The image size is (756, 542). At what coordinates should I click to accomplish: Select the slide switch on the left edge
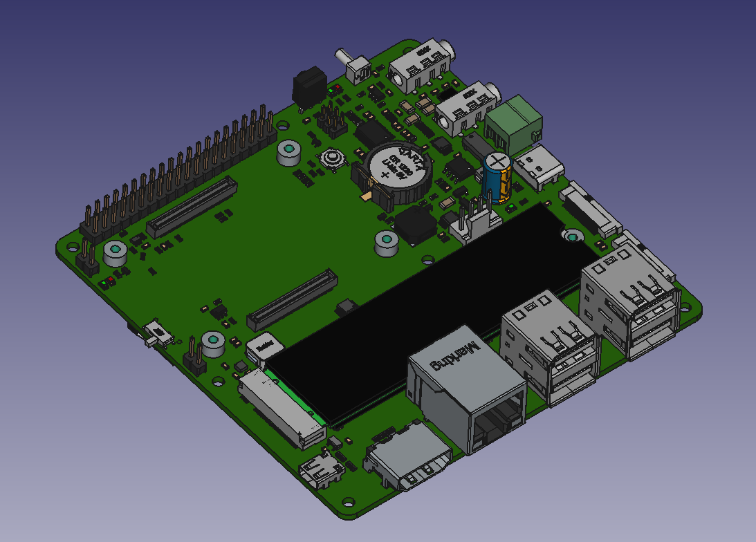[x=157, y=333]
